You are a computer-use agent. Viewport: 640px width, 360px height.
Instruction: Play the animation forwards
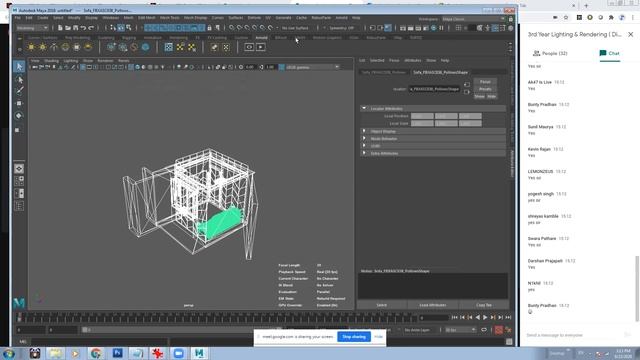point(485,317)
